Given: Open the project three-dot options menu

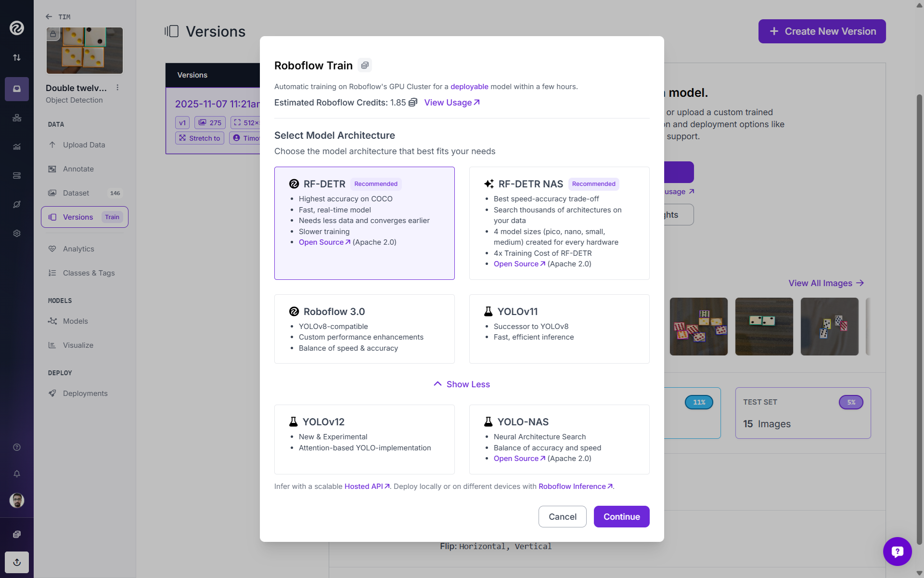Looking at the screenshot, I should pyautogui.click(x=117, y=88).
